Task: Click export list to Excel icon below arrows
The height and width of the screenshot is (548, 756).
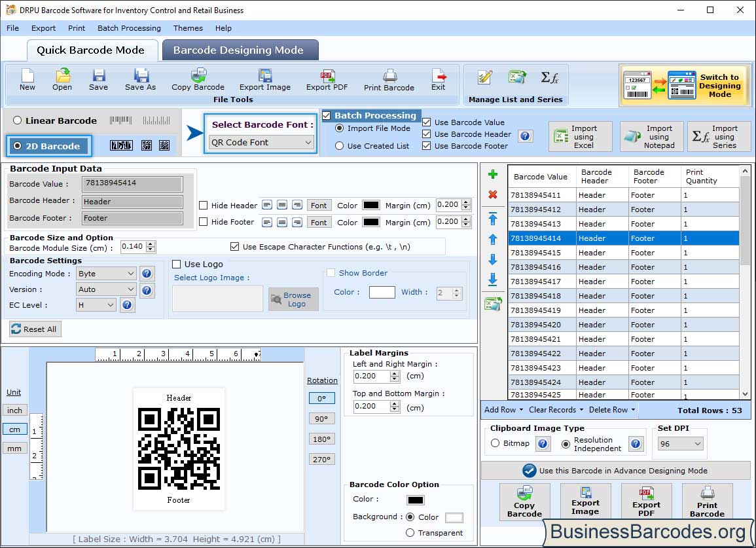Action: coord(494,303)
